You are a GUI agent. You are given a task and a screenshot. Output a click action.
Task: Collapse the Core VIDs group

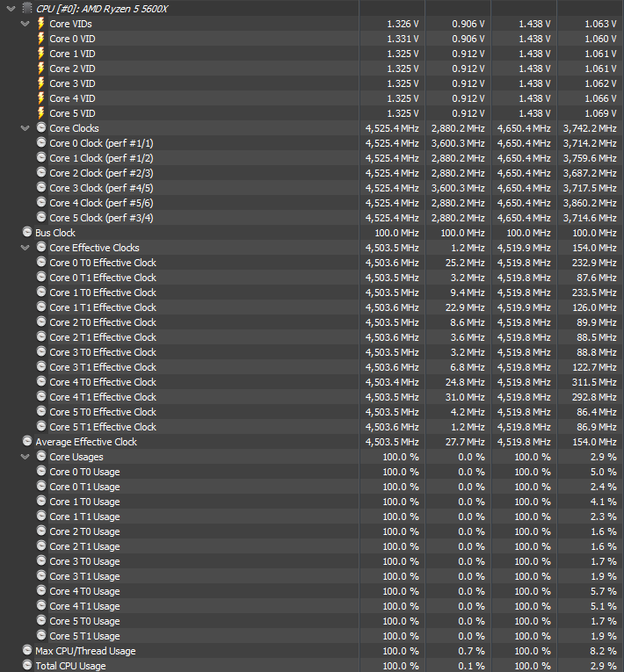point(25,24)
